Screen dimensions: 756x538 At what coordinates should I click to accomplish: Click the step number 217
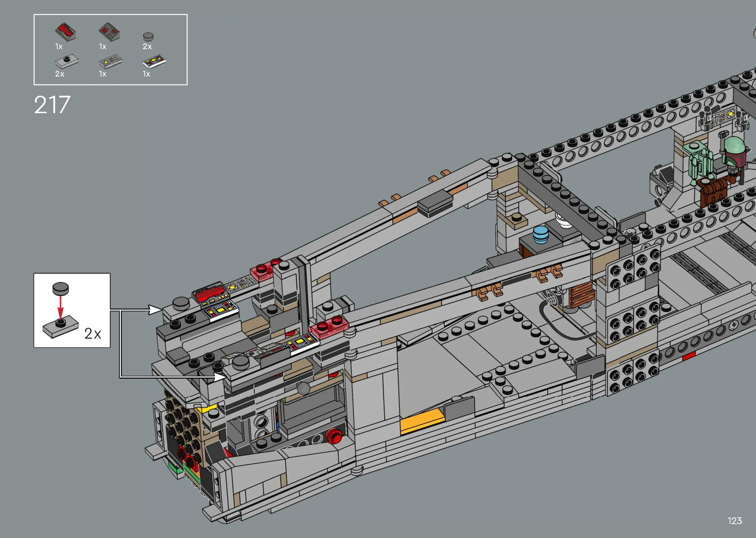52,105
